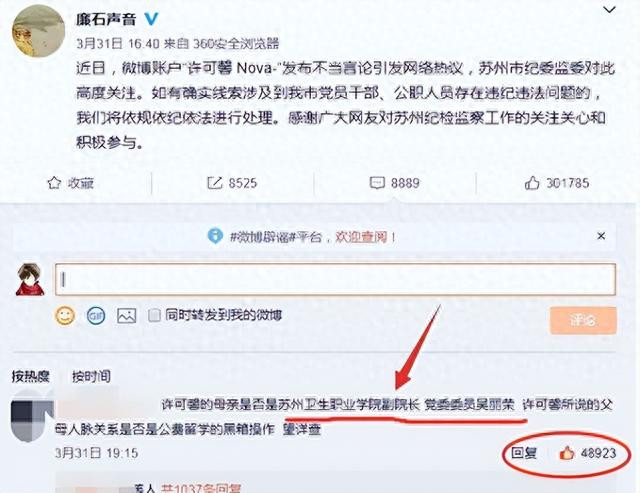
Task: Open 廉石声音 profile avatar
Action: [38, 31]
